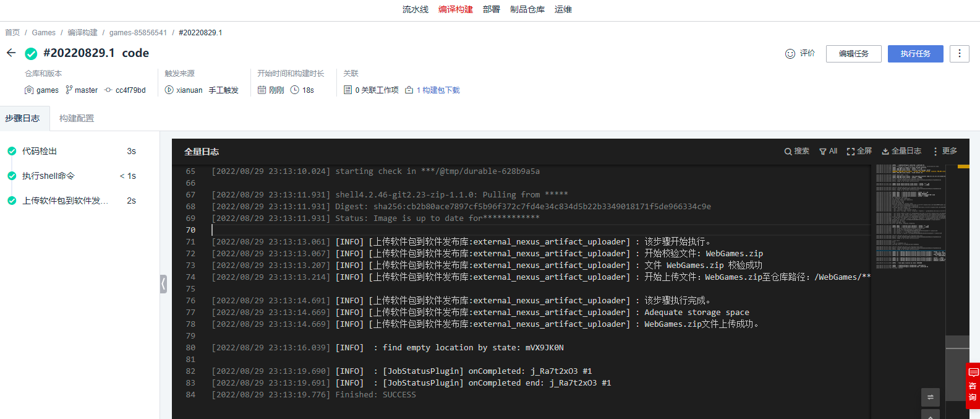Click the 0 关联工作项 text

point(377,90)
